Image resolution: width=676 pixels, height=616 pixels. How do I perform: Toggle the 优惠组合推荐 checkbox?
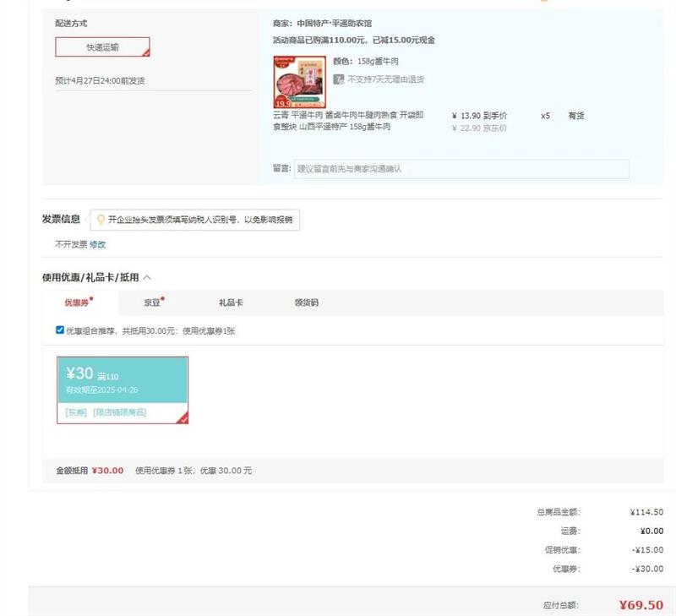(60, 330)
